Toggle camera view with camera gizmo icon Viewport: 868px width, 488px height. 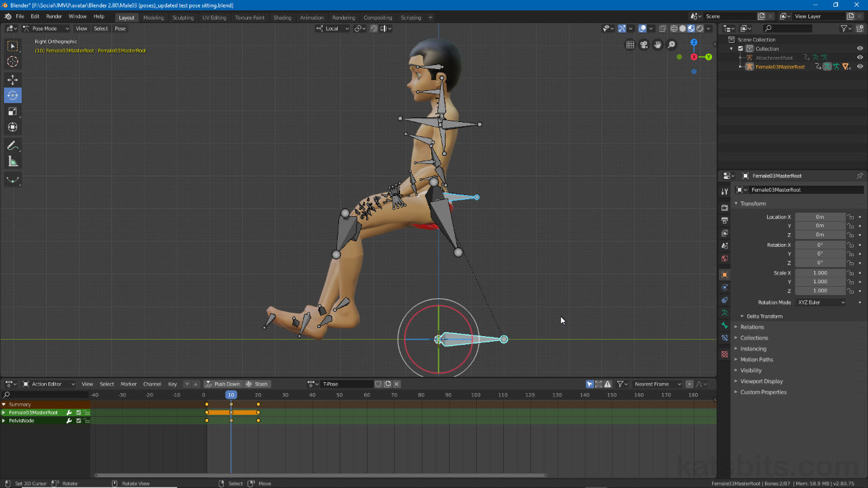pos(644,45)
